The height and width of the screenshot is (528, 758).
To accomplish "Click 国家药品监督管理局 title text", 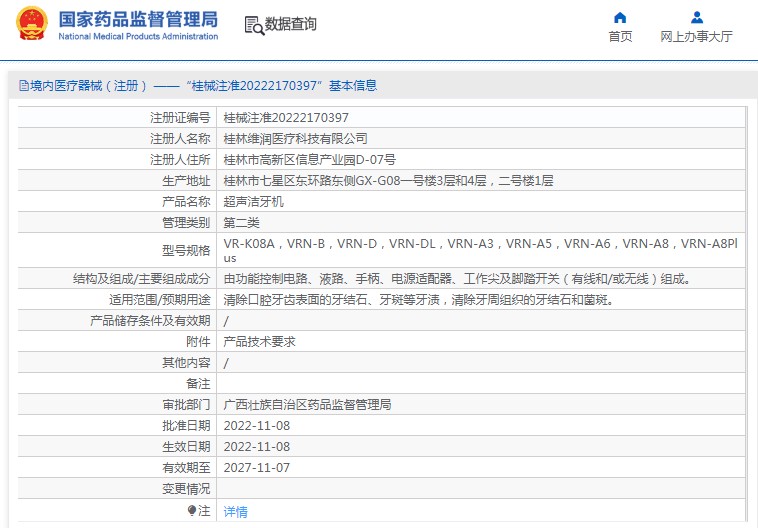I will (x=138, y=19).
